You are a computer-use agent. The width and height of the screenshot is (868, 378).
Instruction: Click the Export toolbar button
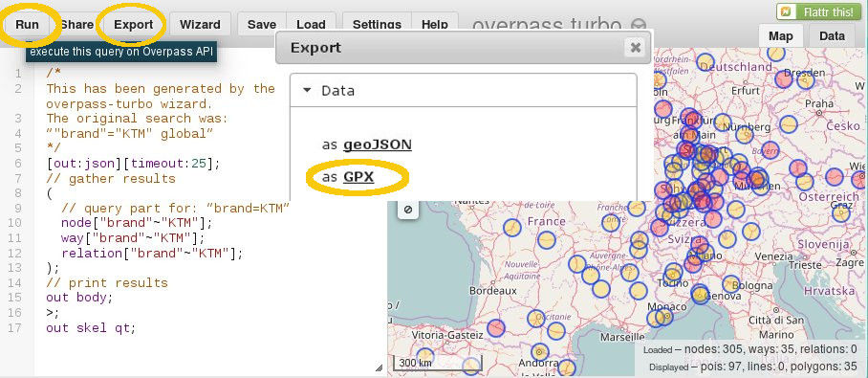point(134,24)
